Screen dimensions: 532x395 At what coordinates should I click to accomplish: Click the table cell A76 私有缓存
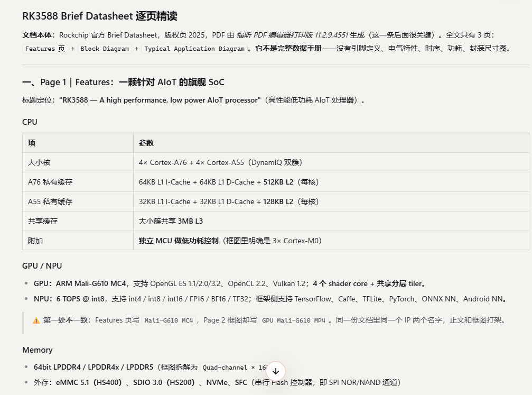pos(78,182)
